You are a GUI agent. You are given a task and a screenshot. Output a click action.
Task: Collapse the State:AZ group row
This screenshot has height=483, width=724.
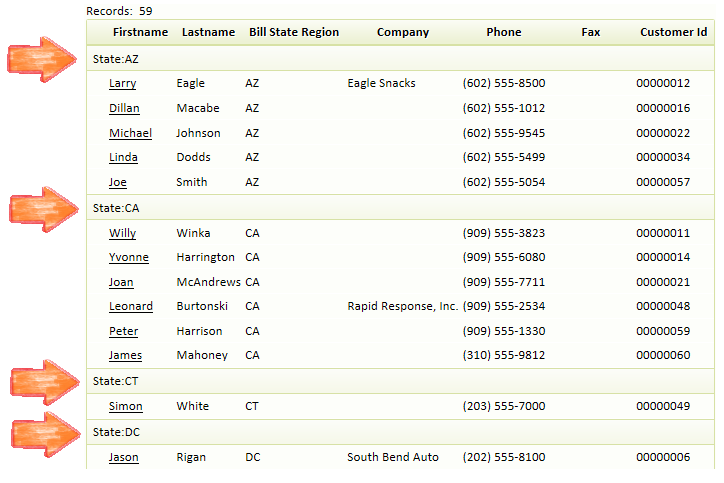[x=400, y=59]
